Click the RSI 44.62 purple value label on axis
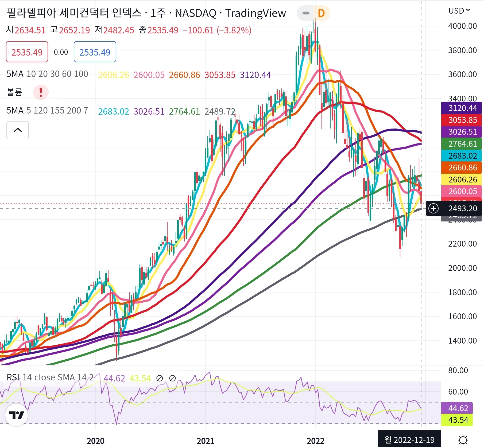 click(457, 408)
